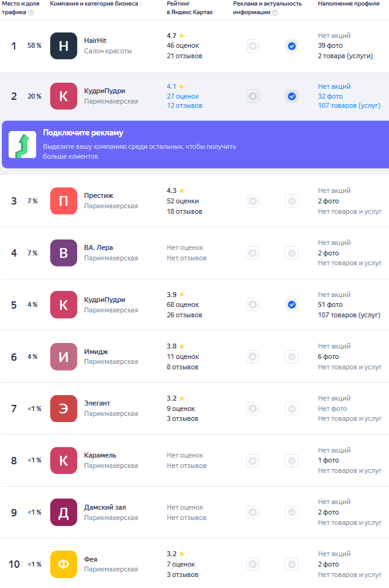Click the ВА. Лера company name

(98, 247)
